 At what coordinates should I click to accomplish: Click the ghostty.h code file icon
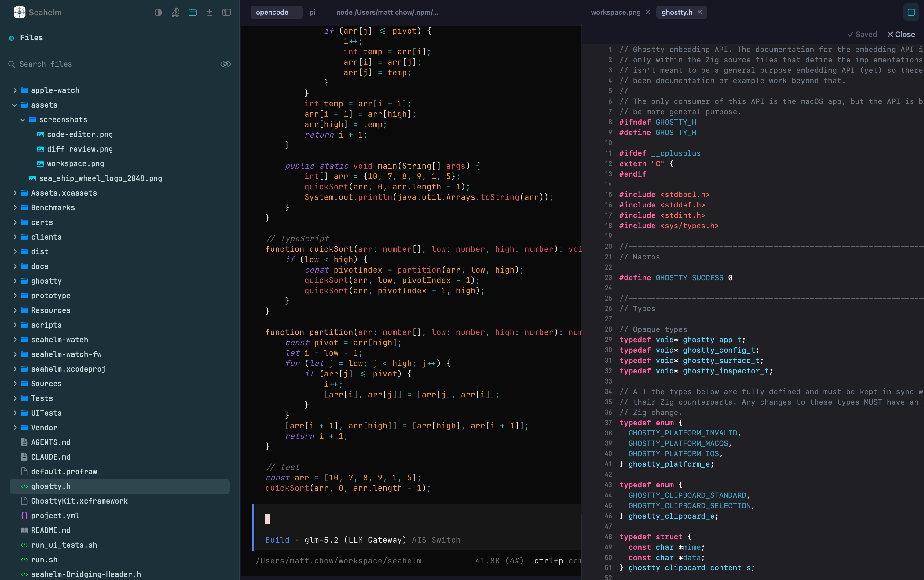click(x=24, y=486)
